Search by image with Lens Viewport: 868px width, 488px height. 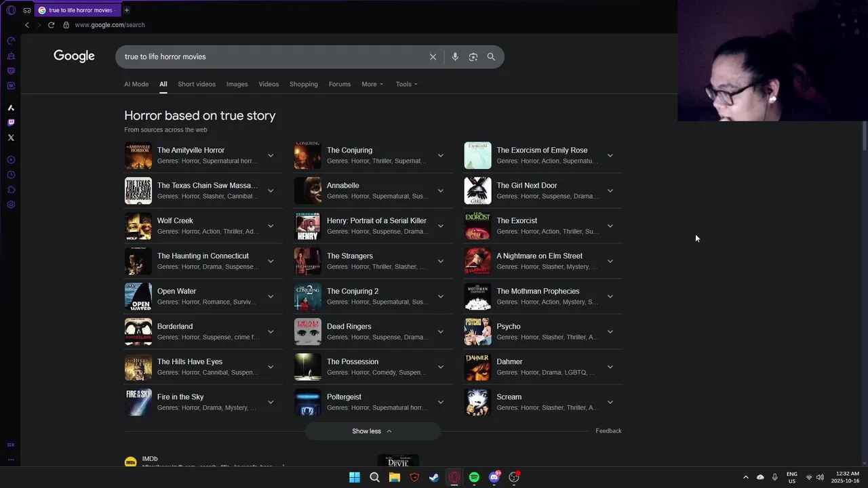473,57
